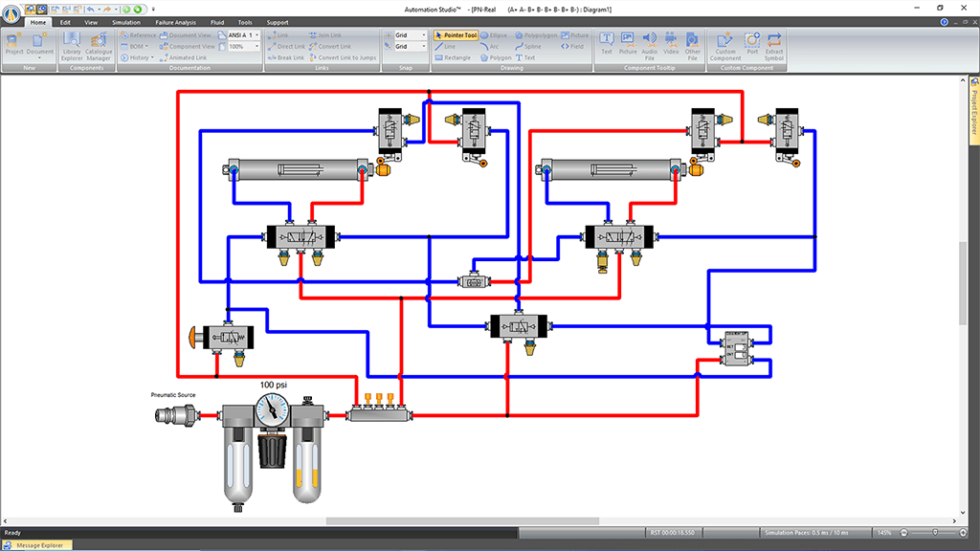Screen dimensions: 980x551
Task: Open the Message Explorer panel
Action: 38,545
